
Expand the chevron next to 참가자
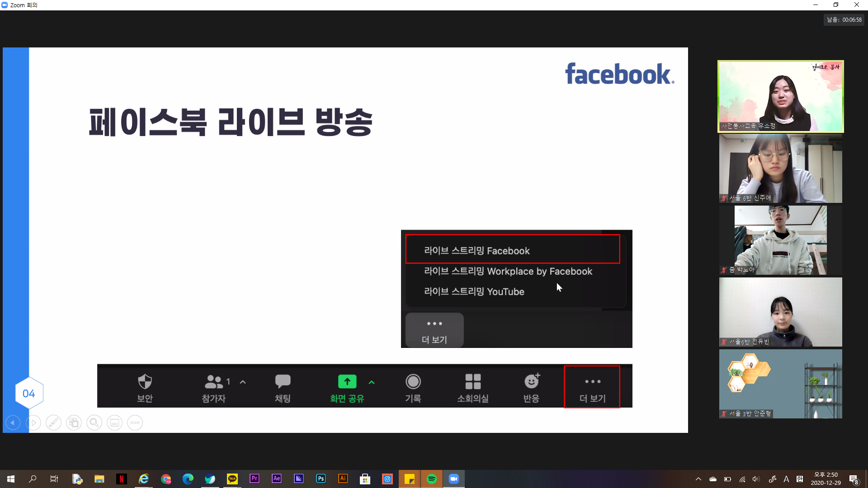(243, 382)
